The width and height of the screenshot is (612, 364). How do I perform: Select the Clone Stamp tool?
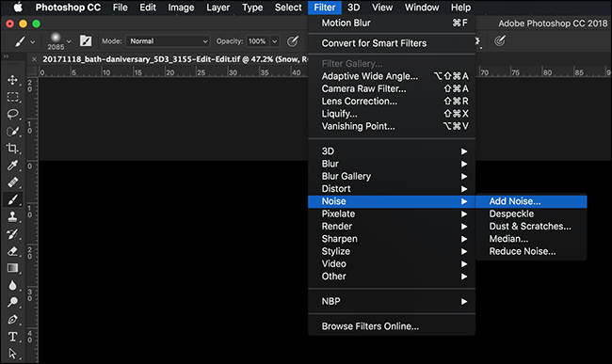coord(12,216)
